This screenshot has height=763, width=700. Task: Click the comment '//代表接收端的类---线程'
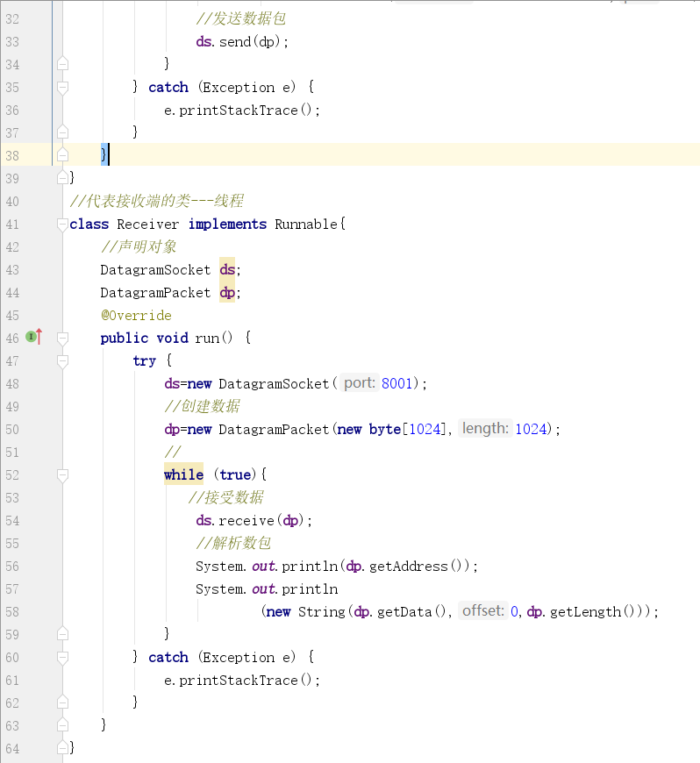[156, 201]
